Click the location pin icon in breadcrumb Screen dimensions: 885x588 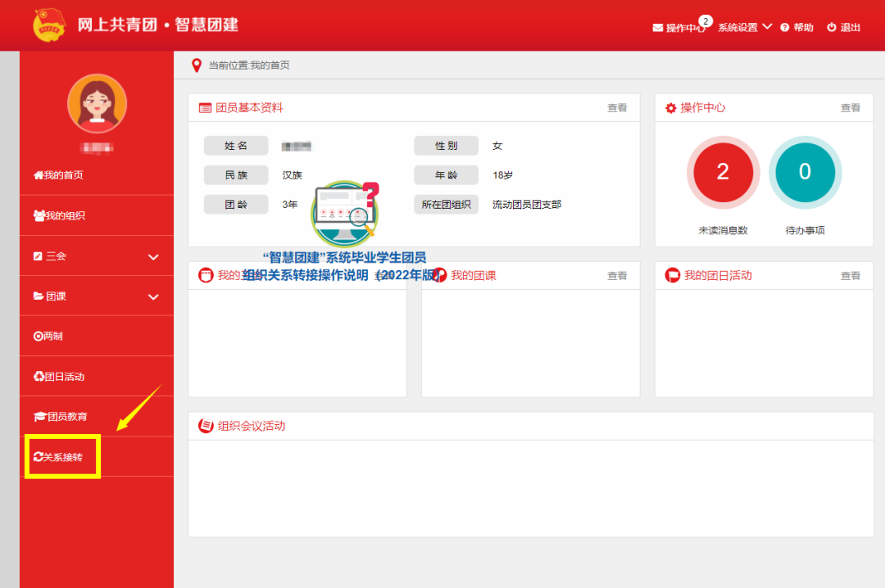pyautogui.click(x=196, y=66)
